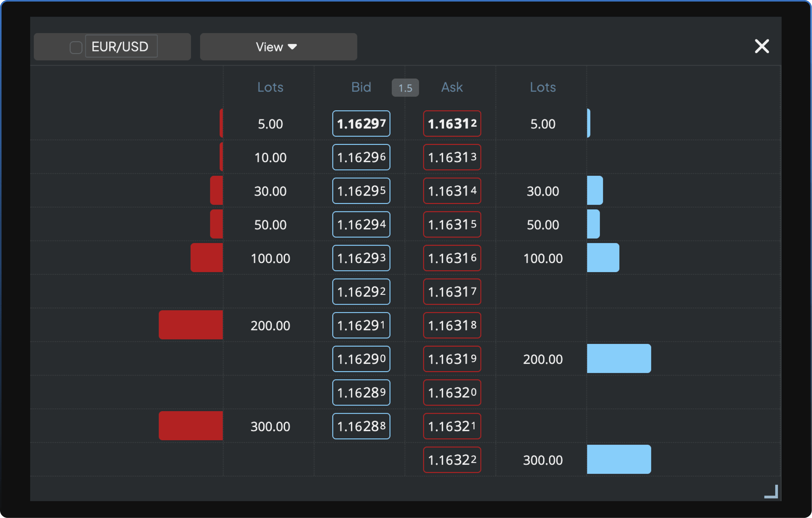812x518 pixels.
Task: Click the Bid column header
Action: click(361, 87)
